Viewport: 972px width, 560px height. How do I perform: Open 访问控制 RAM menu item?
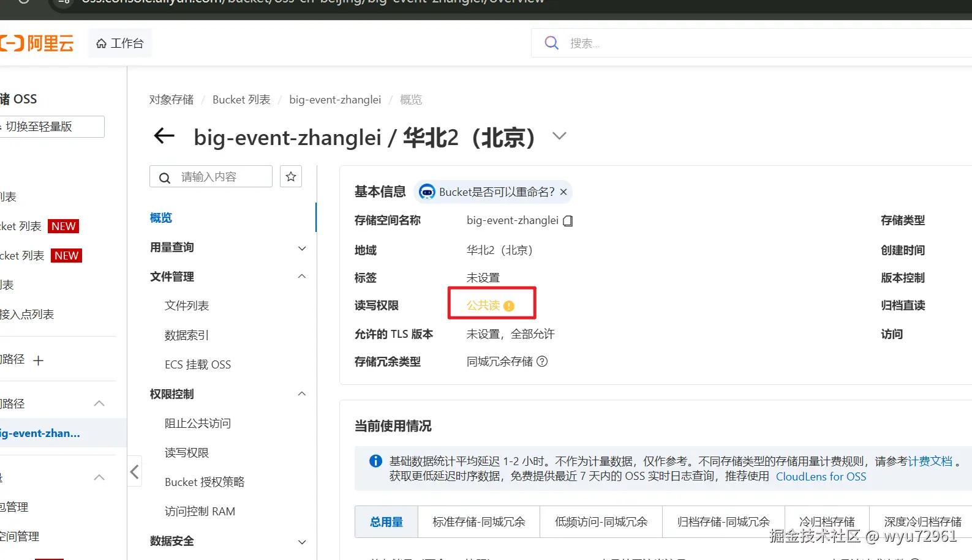200,511
